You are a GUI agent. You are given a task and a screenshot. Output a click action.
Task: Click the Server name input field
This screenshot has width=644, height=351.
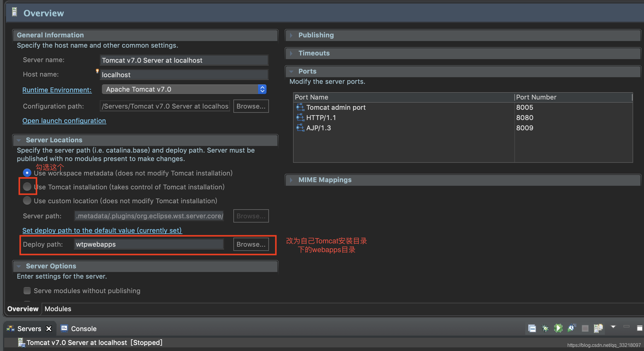(184, 60)
